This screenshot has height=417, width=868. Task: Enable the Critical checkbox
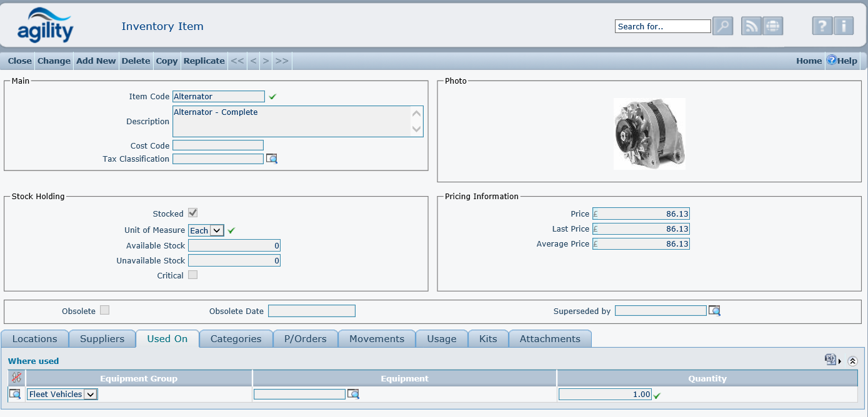tap(193, 275)
